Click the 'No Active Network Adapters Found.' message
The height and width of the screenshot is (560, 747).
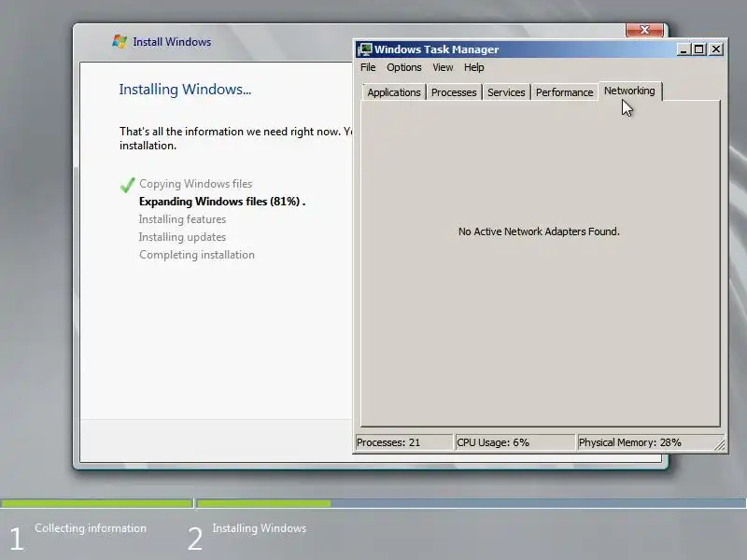539,231
